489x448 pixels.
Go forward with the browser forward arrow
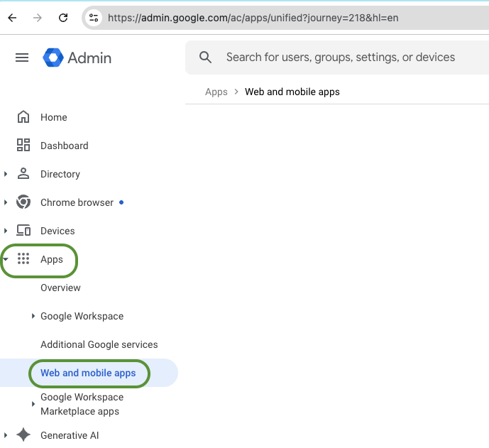[x=38, y=18]
